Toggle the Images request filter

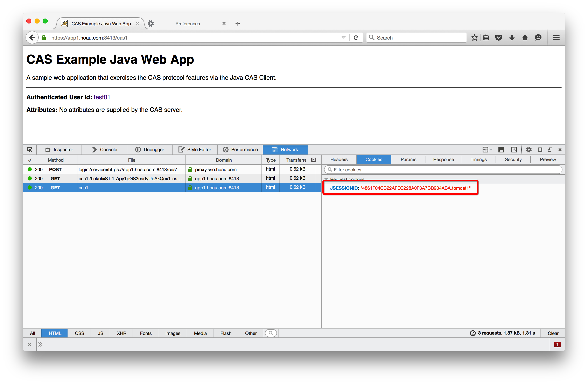(173, 333)
